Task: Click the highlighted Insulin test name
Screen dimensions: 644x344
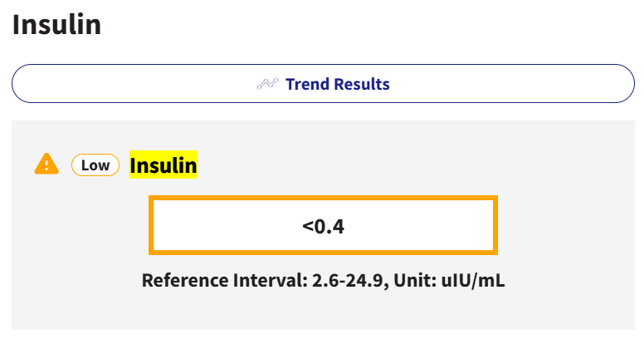Action: pyautogui.click(x=163, y=165)
